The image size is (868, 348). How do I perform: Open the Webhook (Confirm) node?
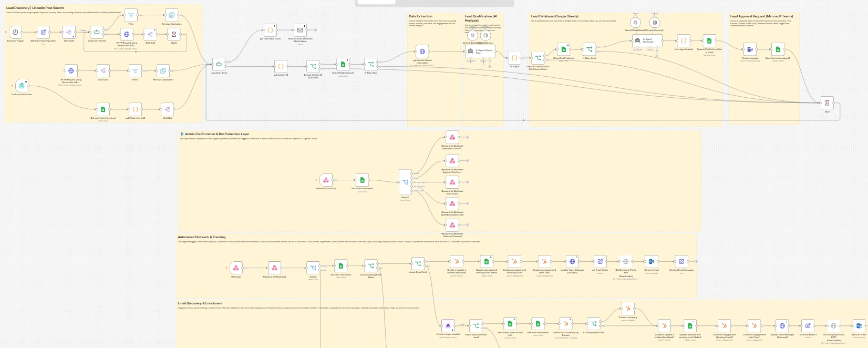(326, 180)
